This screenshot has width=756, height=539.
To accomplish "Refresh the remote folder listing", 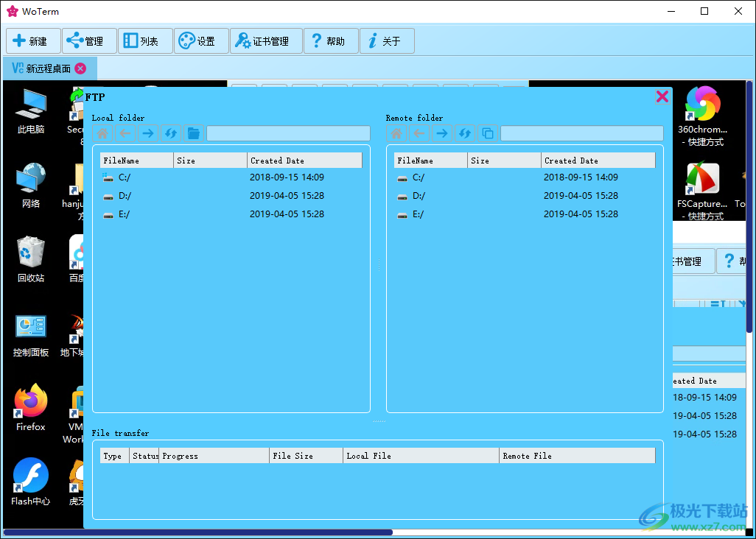I will (465, 133).
